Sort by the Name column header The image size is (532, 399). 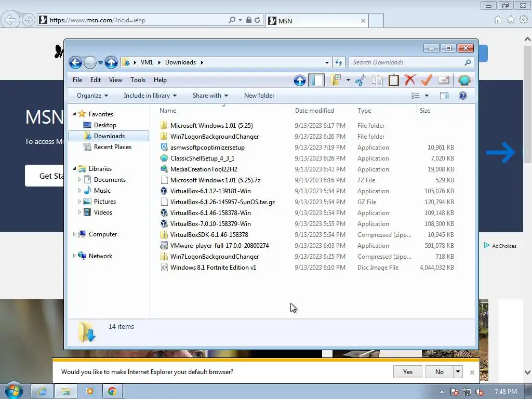(224, 111)
